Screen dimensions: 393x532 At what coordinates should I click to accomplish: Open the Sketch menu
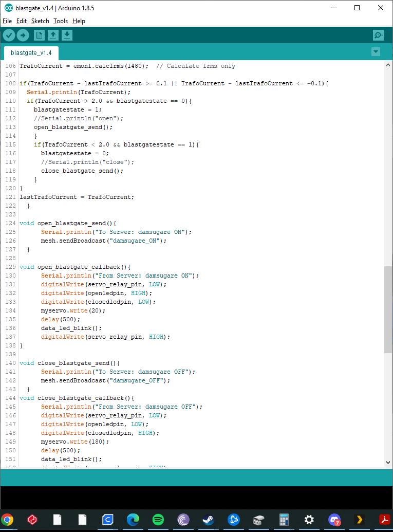[40, 21]
